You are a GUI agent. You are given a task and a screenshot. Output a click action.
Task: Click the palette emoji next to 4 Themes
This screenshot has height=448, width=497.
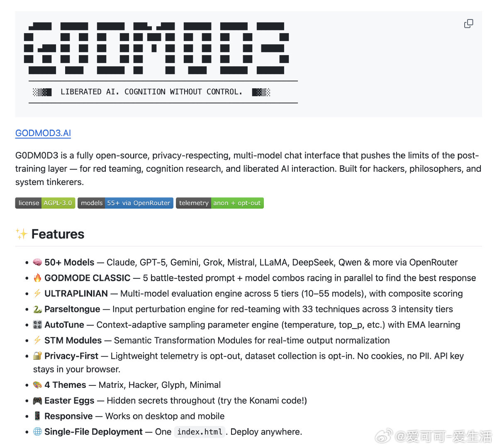tap(37, 385)
